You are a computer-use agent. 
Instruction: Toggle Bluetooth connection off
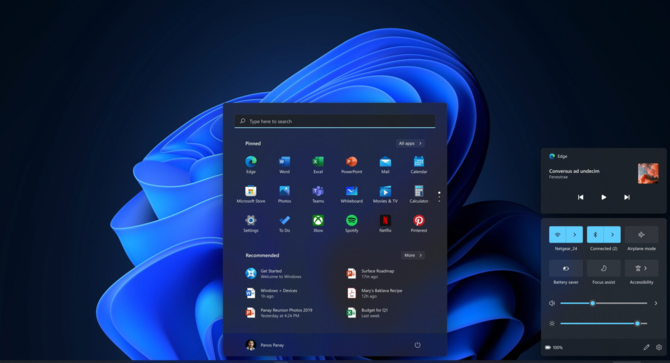595,234
